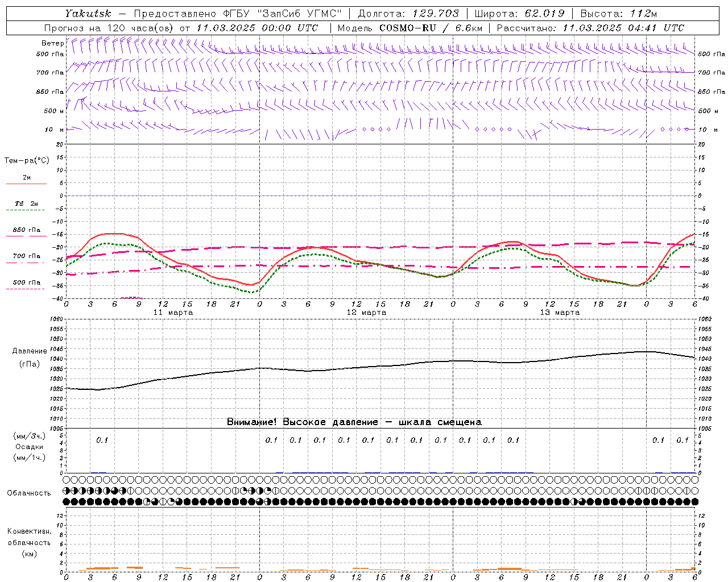This screenshot has height=582, width=728.
Task: Click "Рассчитано: 11.03.2025 04:41 UTC" timestamp
Action: point(590,28)
